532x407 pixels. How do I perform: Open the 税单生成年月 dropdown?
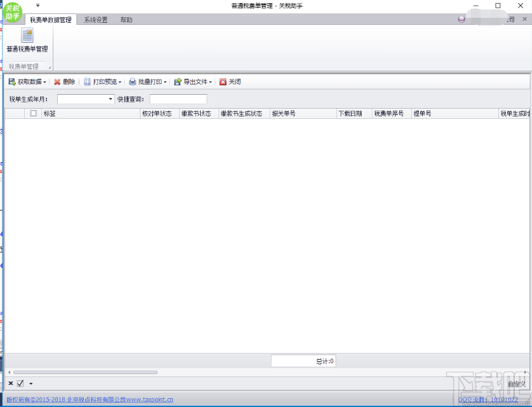click(x=109, y=99)
